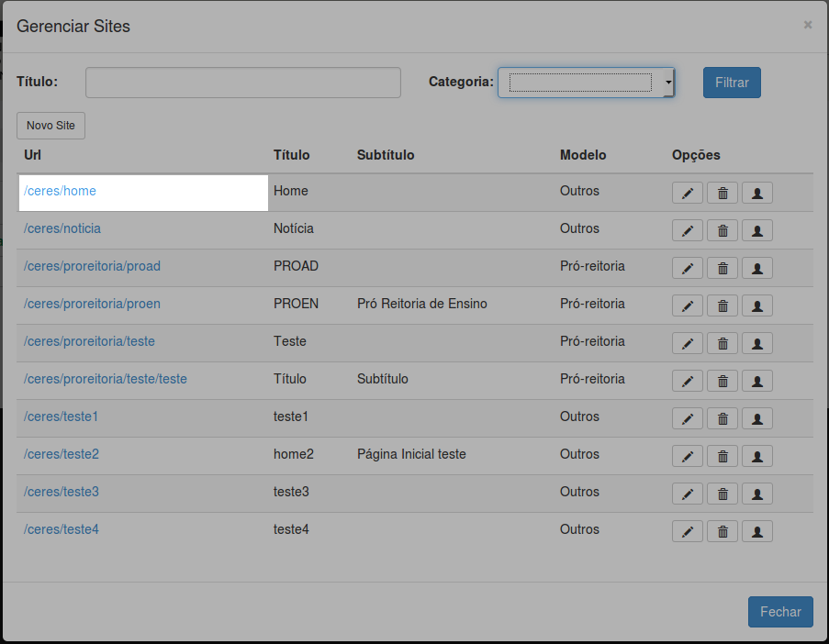
Task: Click the pencil edit icon for Home row
Action: [687, 193]
